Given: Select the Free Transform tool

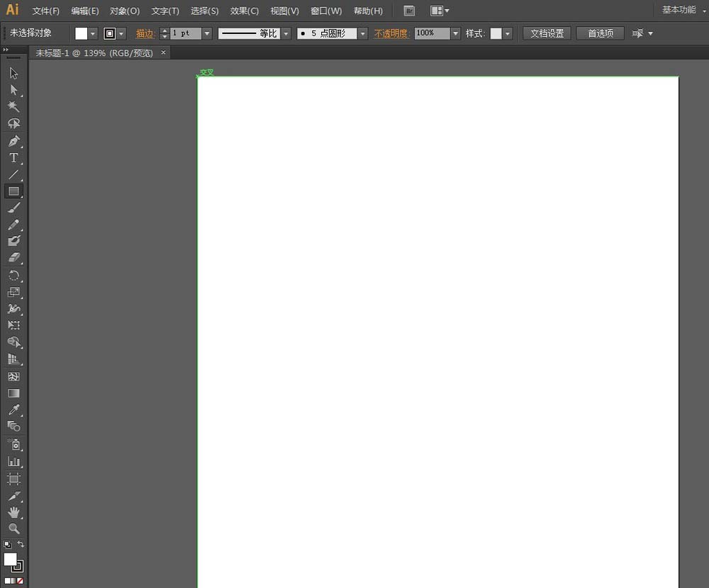Looking at the screenshot, I should tap(13, 325).
